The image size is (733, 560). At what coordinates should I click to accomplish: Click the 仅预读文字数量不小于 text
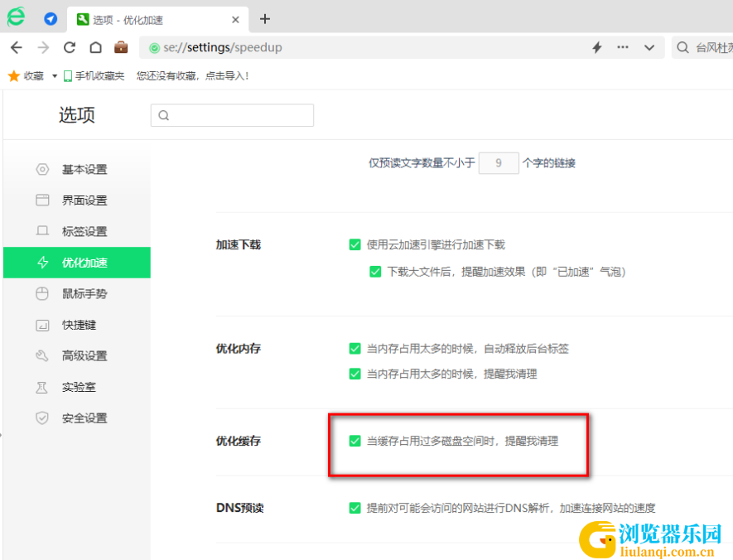(422, 163)
